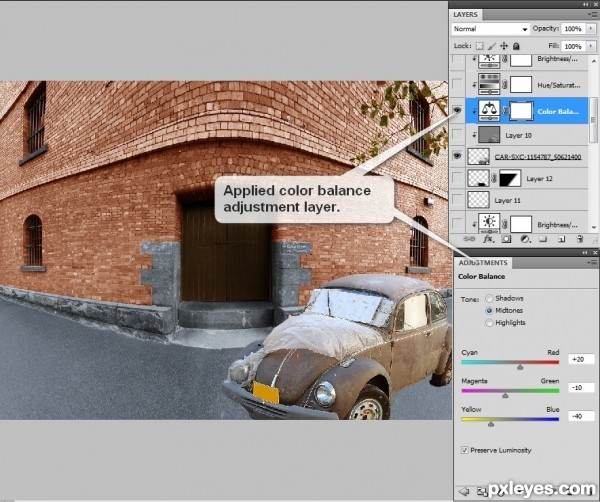Select the Layer 11 row
This screenshot has height=502, width=600.
pyautogui.click(x=527, y=200)
